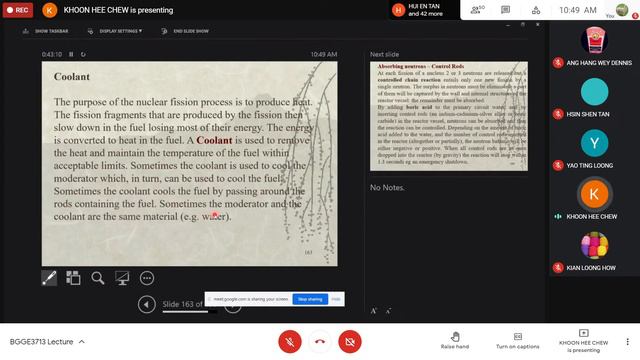The height and width of the screenshot is (360, 640).
Task: Click Show Taskbar in presenter view
Action: 46,31
